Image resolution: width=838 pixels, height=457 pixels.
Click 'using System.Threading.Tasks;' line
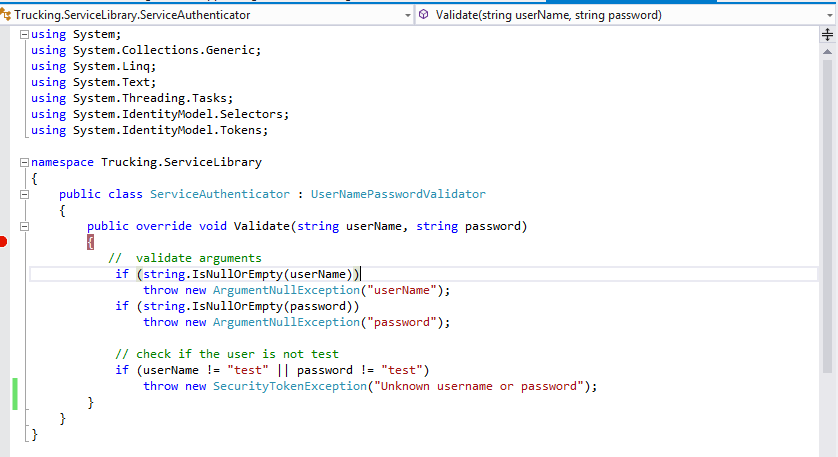click(132, 98)
